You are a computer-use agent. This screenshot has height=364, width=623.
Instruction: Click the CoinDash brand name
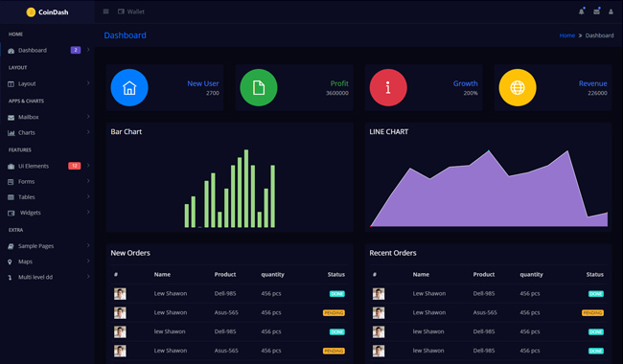(54, 12)
